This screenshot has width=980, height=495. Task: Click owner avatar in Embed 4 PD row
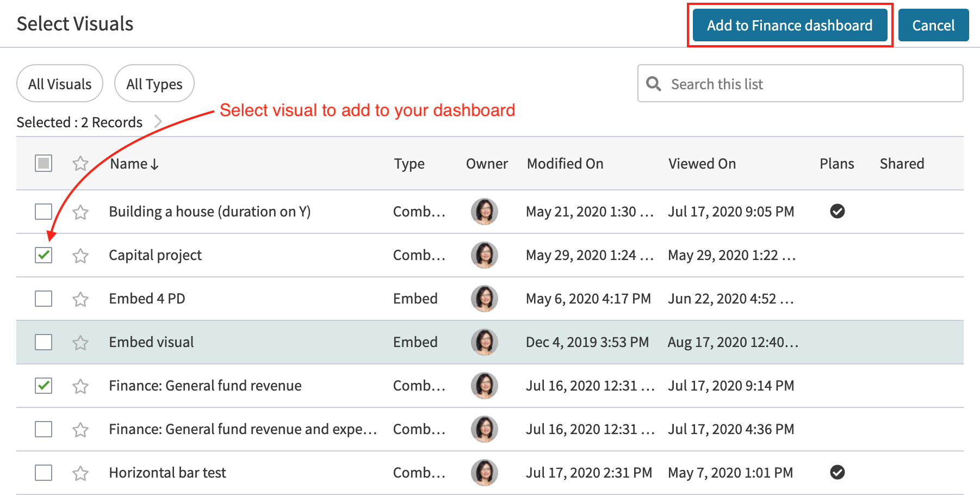(x=484, y=299)
